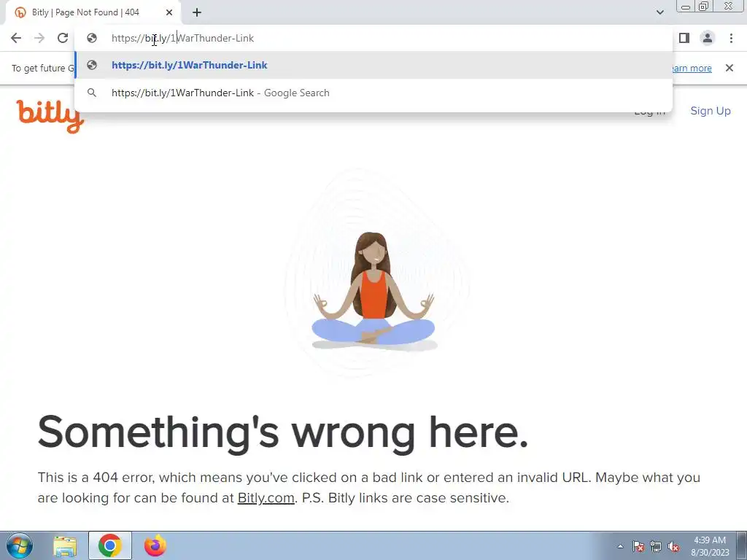747x560 pixels.
Task: Open Windows Explorer from the taskbar
Action: (65, 545)
